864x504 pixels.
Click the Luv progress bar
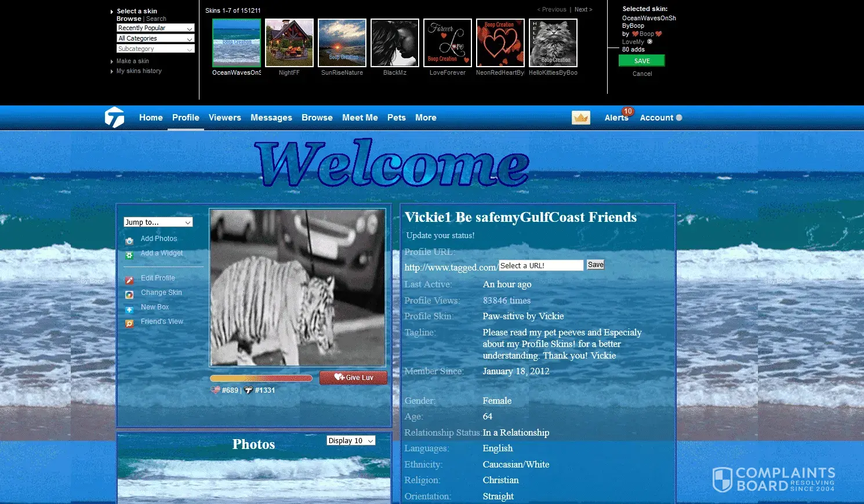[x=261, y=378]
